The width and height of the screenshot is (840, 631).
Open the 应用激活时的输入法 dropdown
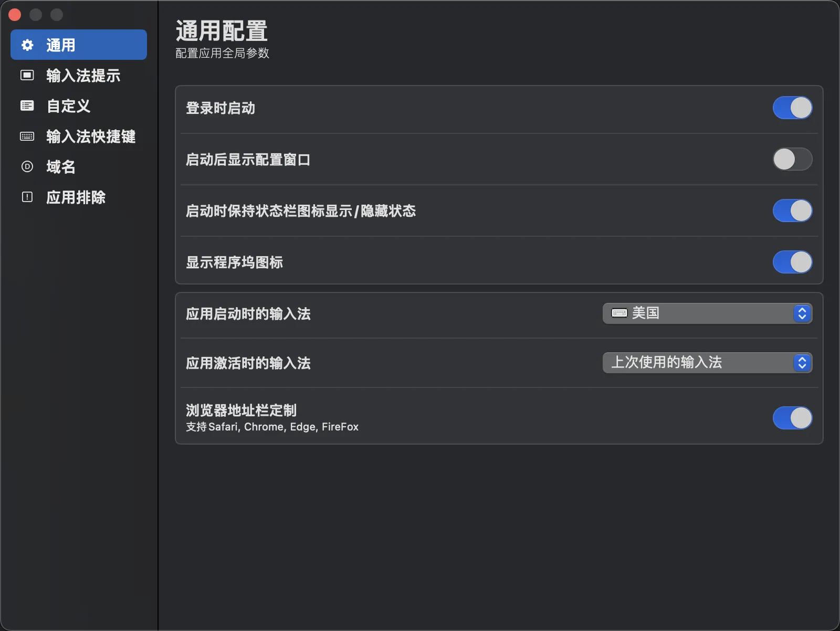click(707, 362)
